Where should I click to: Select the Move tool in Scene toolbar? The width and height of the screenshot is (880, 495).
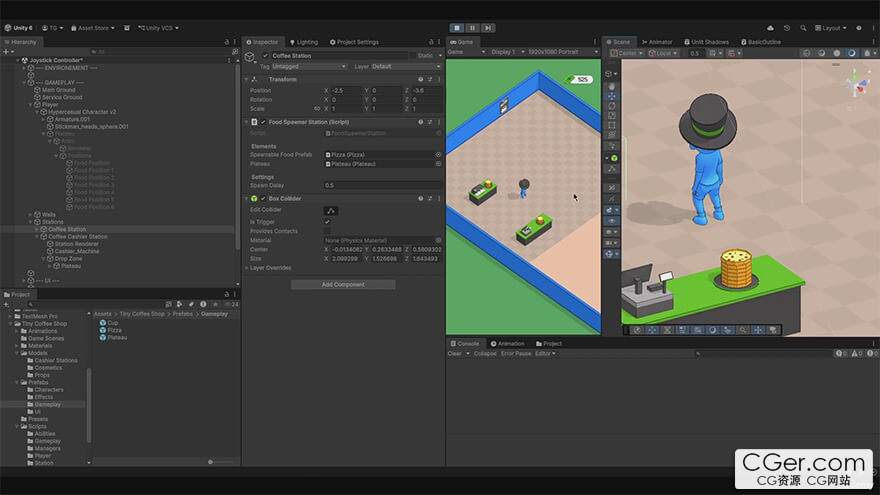click(x=612, y=97)
